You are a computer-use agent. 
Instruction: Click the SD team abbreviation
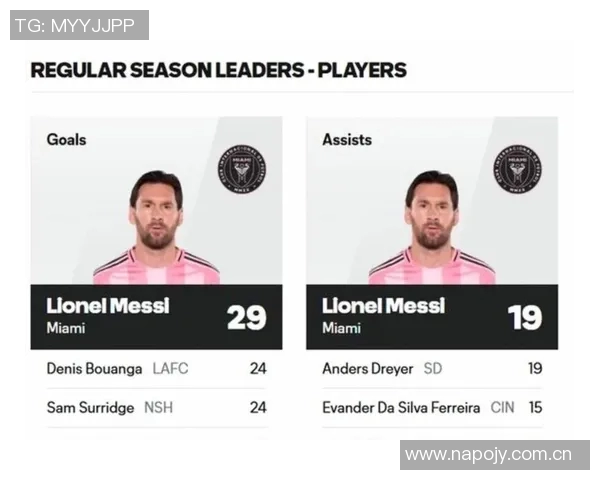pyautogui.click(x=433, y=368)
